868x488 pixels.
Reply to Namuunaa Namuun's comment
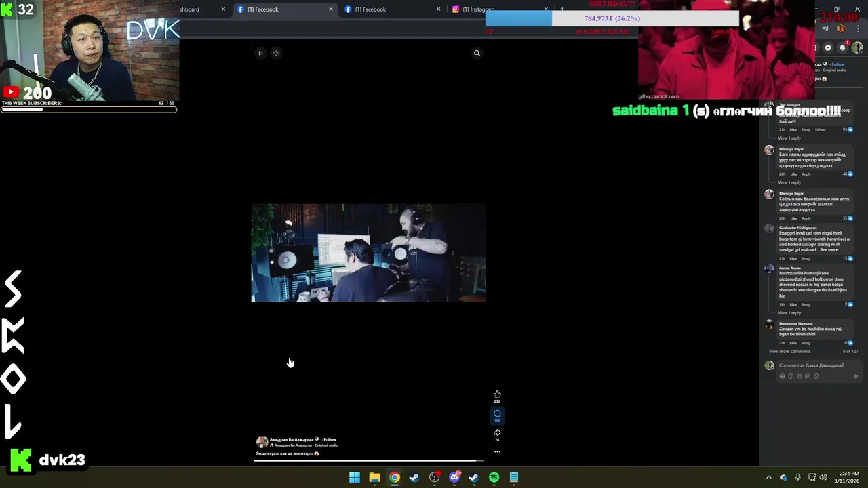pos(806,343)
